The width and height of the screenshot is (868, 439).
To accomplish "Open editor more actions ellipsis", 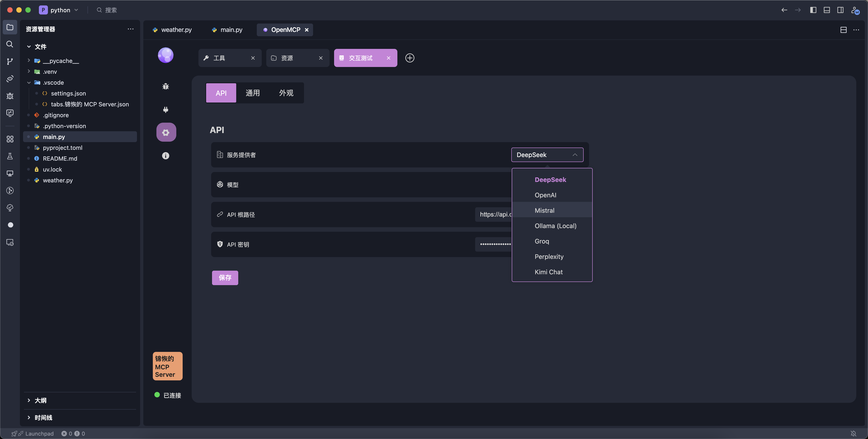I will (x=856, y=30).
